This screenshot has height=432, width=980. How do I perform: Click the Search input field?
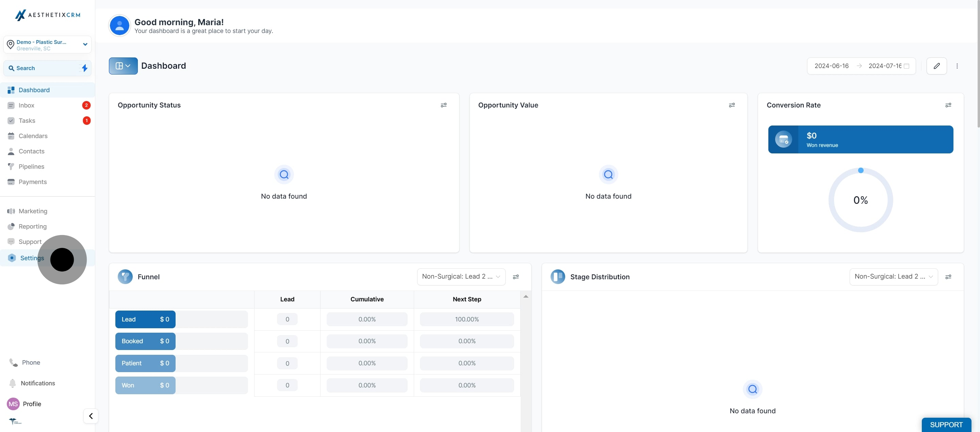coord(48,68)
